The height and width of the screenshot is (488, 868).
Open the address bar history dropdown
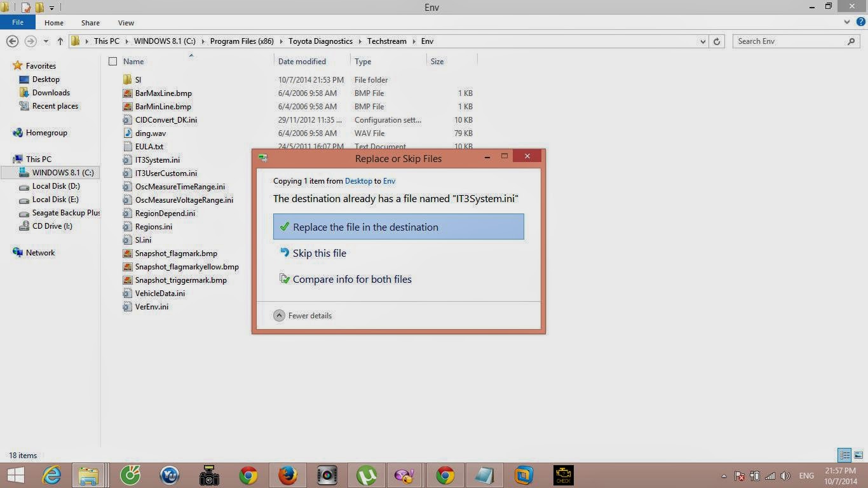tap(702, 41)
